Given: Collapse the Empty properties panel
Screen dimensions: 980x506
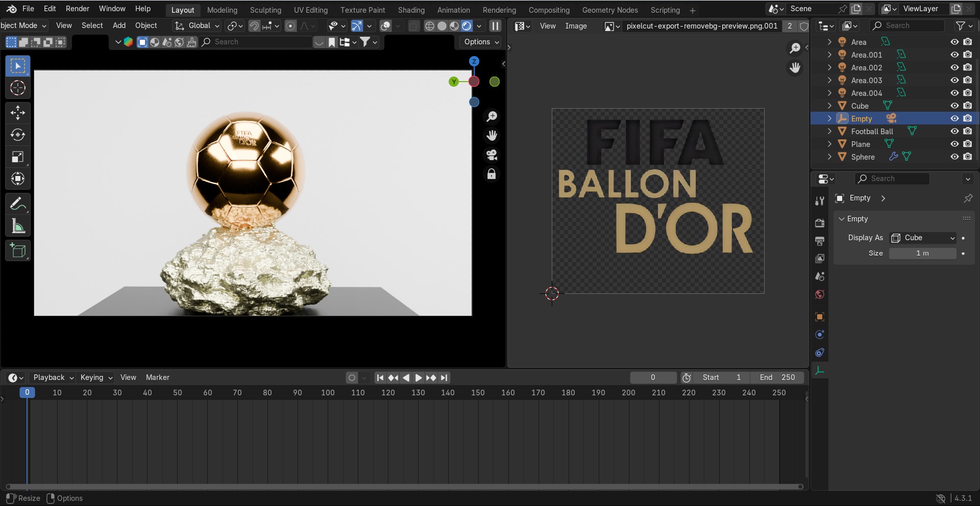Looking at the screenshot, I should coord(842,219).
